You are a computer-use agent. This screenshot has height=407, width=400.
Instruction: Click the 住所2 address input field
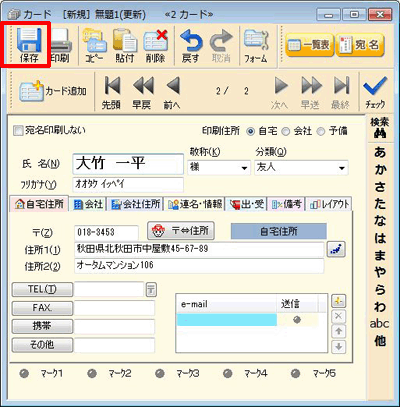(x=199, y=266)
